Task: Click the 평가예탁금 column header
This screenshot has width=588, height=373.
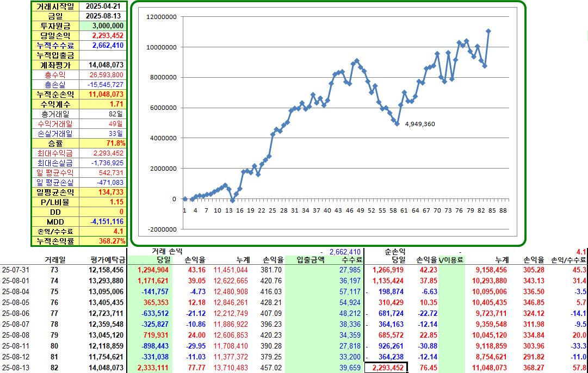Action: point(108,259)
